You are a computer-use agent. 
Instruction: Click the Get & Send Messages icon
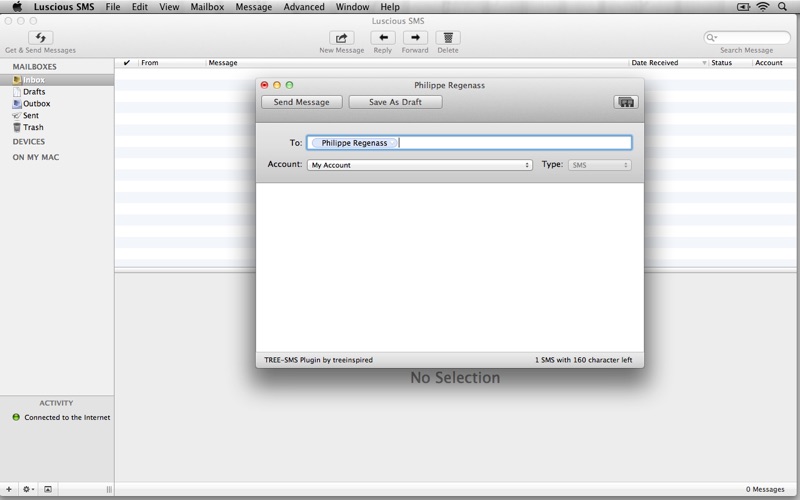tap(40, 38)
